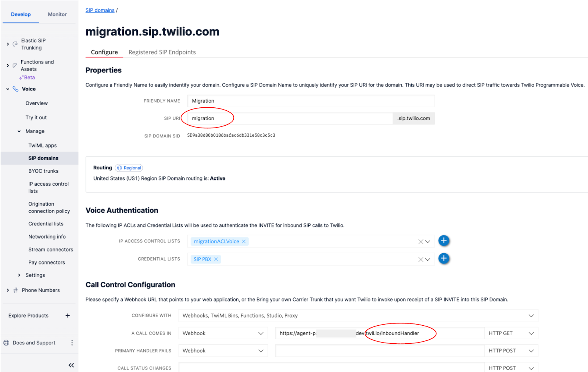
Task: Open credential lists dropdown arrow
Action: (x=427, y=260)
